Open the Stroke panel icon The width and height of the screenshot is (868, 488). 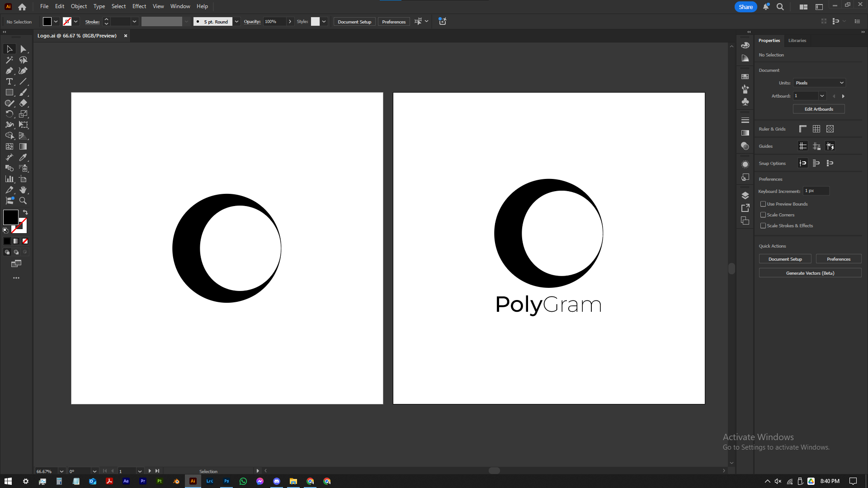pos(745,120)
